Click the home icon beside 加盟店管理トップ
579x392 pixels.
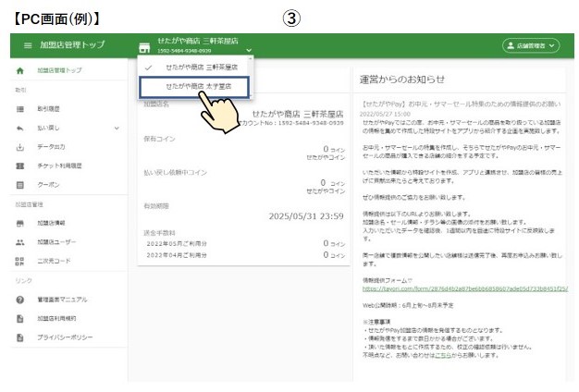(x=20, y=70)
